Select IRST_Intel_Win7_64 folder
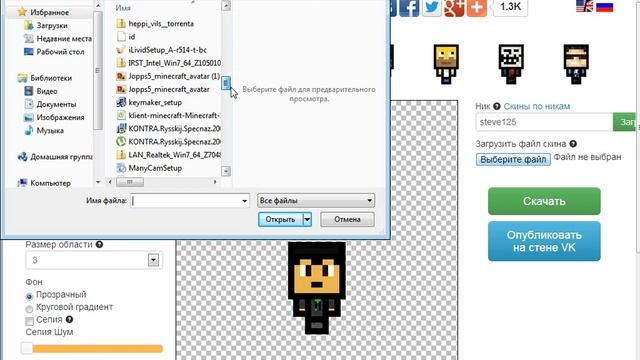The height and width of the screenshot is (360, 640). [x=168, y=63]
